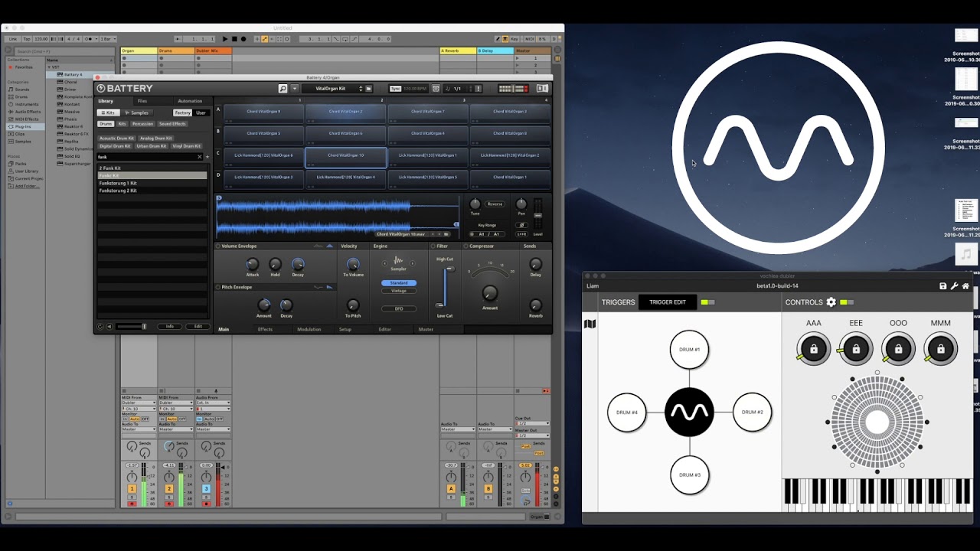Viewport: 980px width, 551px height.
Task: Click the prehear volume slider in Battery
Action: pyautogui.click(x=132, y=327)
